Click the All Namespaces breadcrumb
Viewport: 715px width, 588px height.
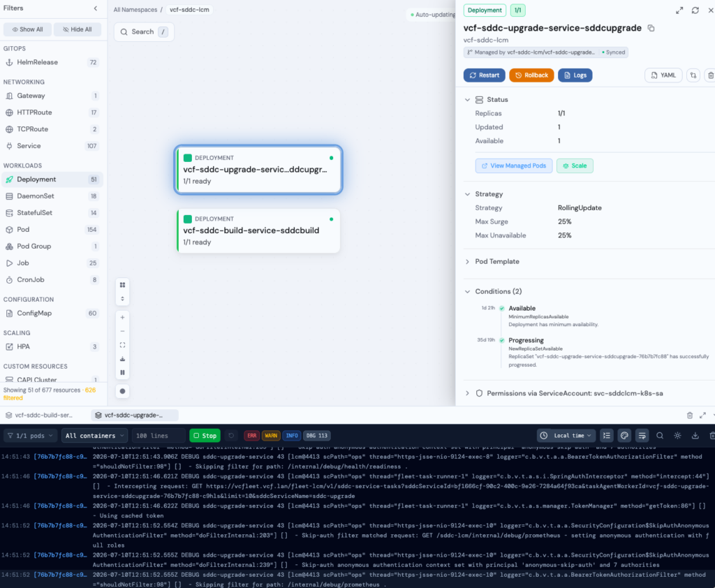pyautogui.click(x=135, y=10)
